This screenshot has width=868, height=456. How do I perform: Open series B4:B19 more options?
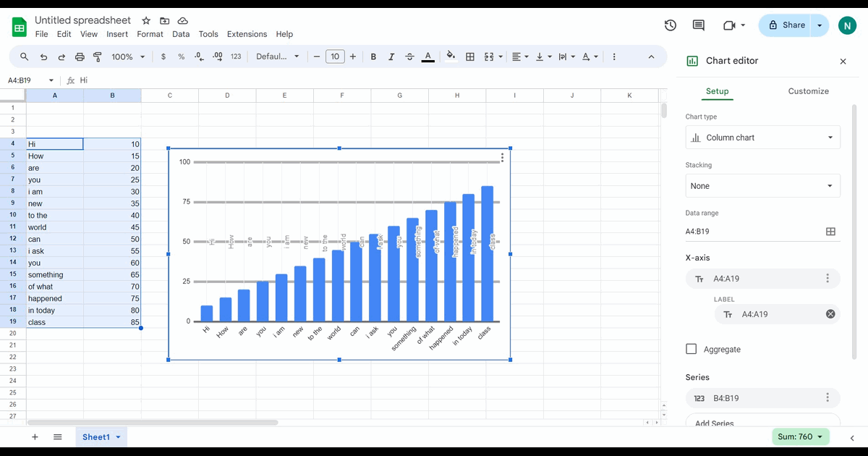(x=827, y=398)
